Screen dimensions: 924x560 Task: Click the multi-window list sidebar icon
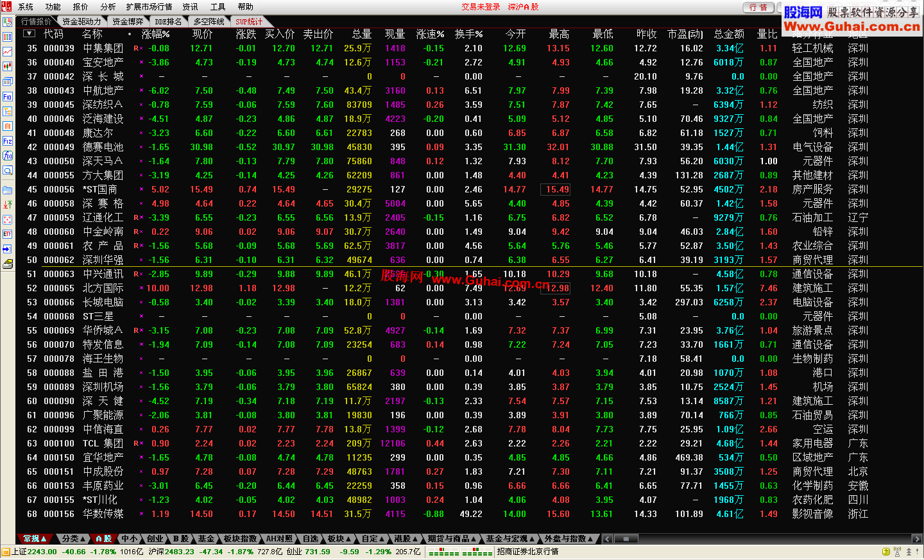pyautogui.click(x=8, y=81)
